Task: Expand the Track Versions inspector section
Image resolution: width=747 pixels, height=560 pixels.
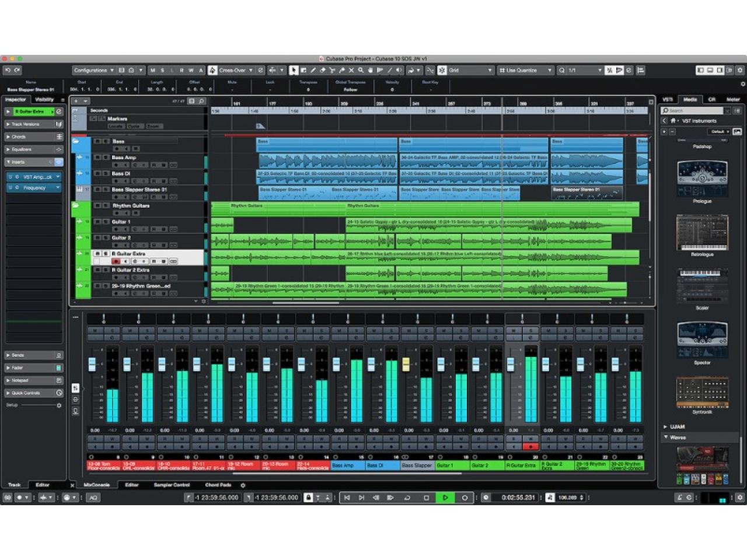Action: click(34, 124)
